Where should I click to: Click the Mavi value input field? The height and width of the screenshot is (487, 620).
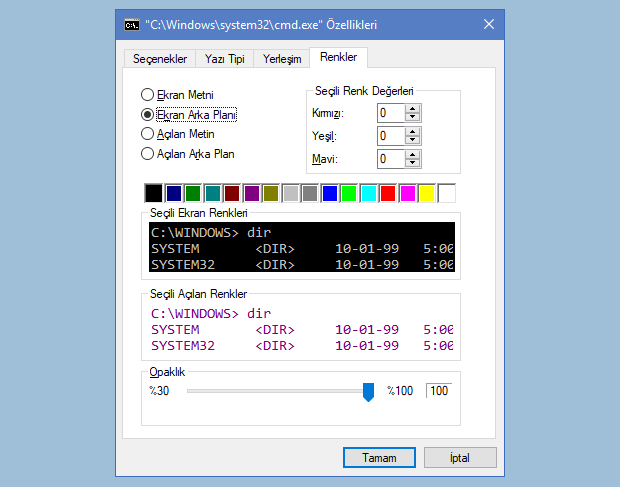point(391,159)
